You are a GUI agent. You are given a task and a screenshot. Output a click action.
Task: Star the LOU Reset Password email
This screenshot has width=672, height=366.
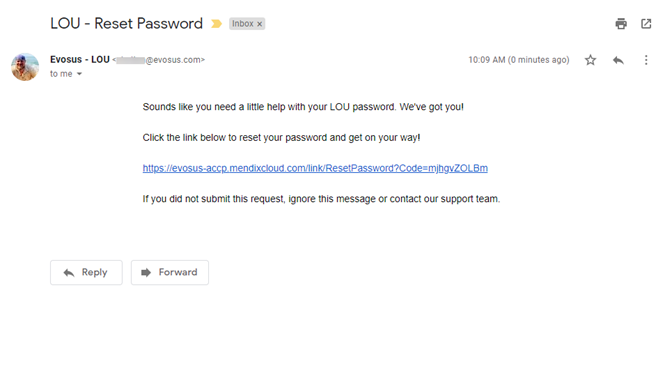(591, 60)
